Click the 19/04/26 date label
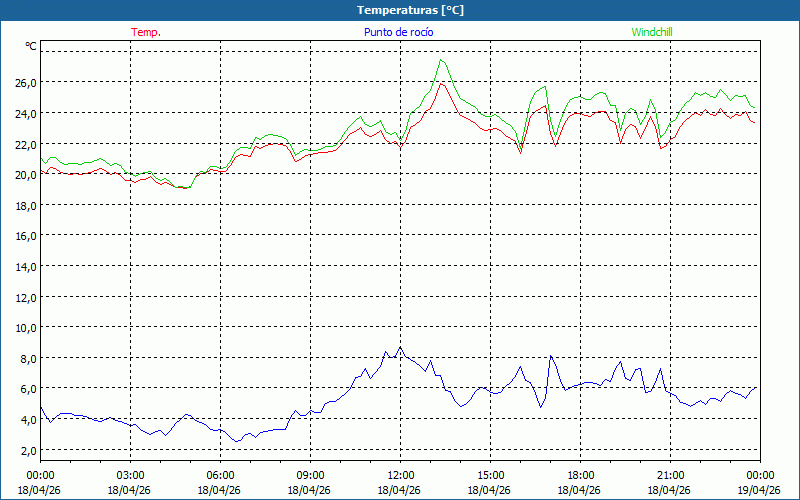This screenshot has width=800, height=500. (x=761, y=490)
